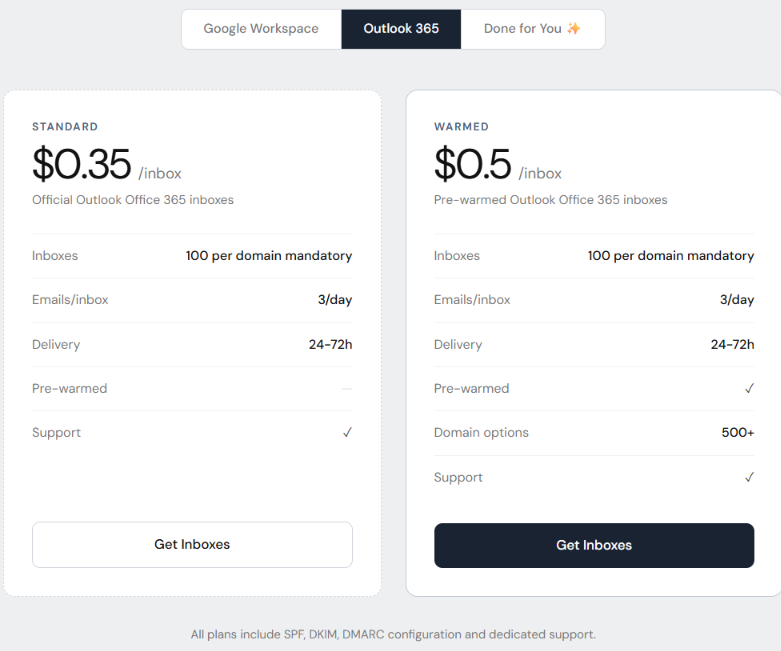Screen dimensions: 781x651
Task: Click the Support checkmark in Warmed card
Action: coord(749,477)
